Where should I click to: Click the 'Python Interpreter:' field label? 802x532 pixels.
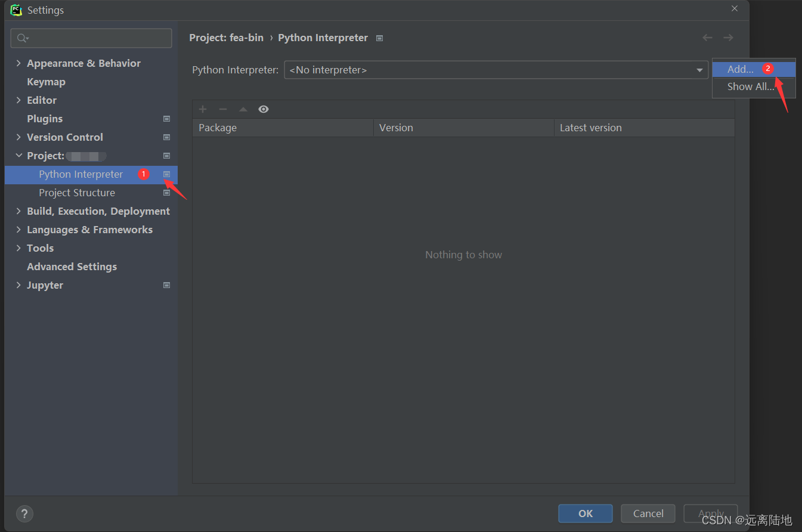(235, 70)
